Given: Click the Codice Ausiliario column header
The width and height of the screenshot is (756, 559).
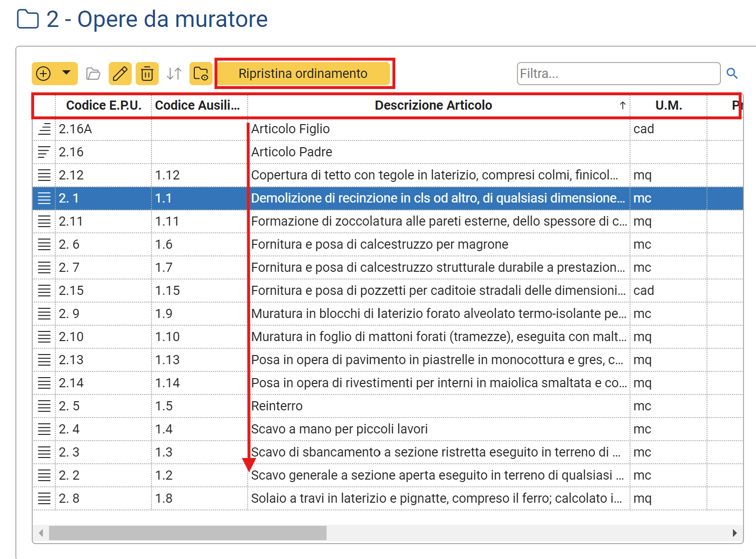Looking at the screenshot, I should (x=197, y=105).
